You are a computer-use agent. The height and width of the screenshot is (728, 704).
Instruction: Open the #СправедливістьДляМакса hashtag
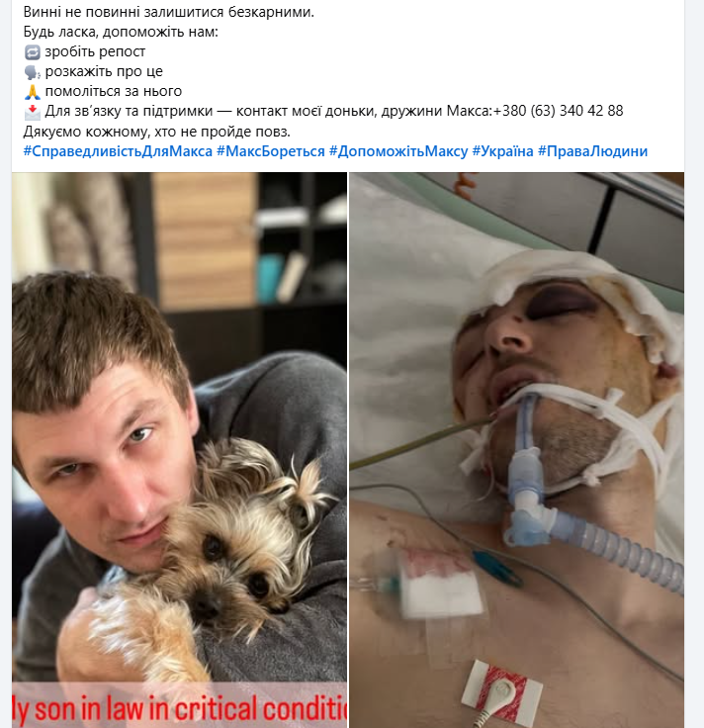(118, 151)
